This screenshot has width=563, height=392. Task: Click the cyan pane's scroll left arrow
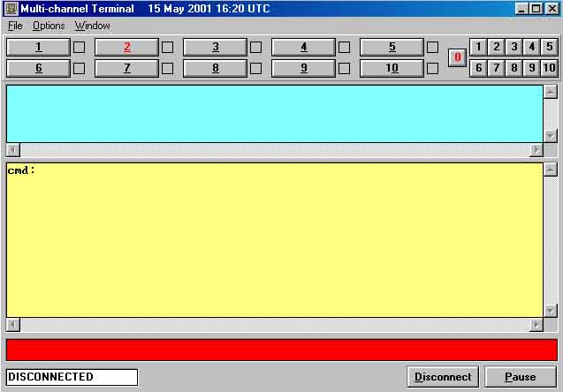tap(13, 150)
